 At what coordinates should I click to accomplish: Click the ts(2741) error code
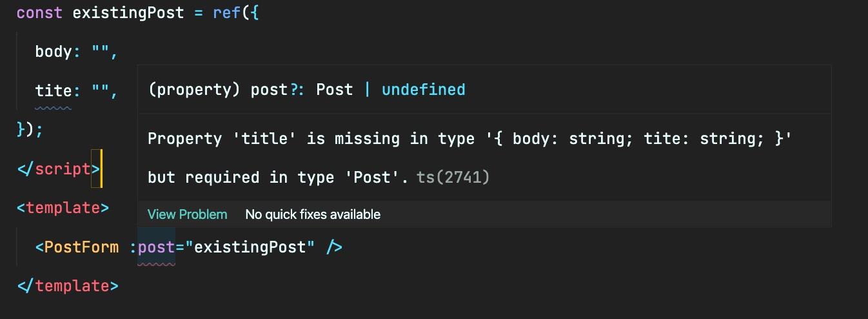[453, 177]
